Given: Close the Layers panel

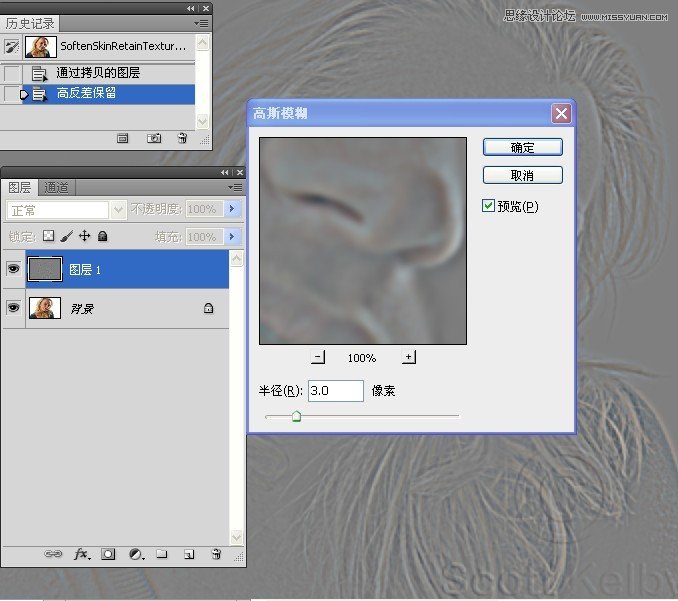Looking at the screenshot, I should point(240,173).
